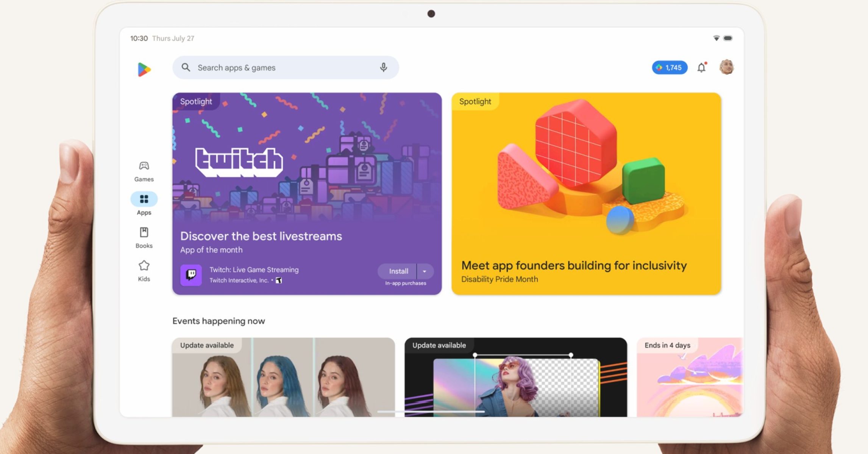Screen dimensions: 868x454
Task: Open the Games section
Action: coord(144,171)
